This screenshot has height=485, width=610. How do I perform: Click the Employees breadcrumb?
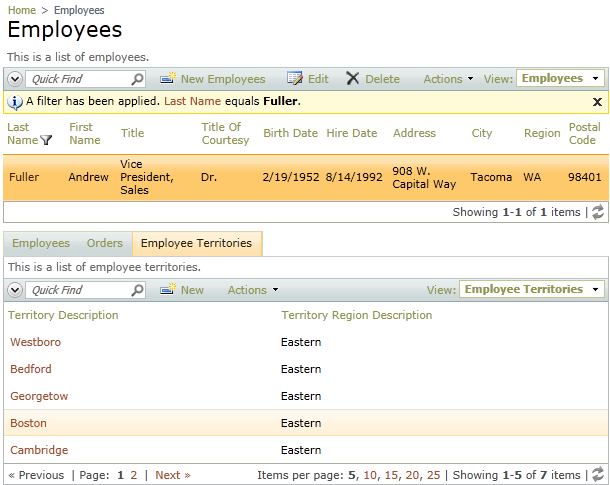pos(79,10)
